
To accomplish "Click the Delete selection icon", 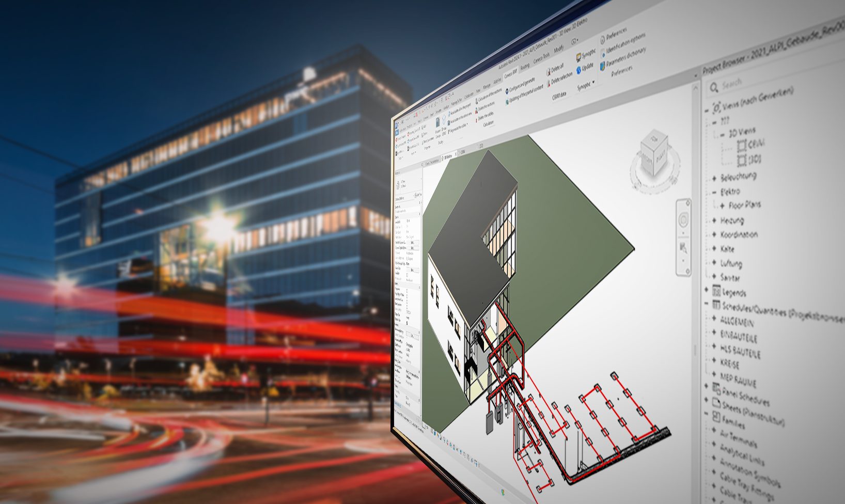I will click(x=549, y=84).
